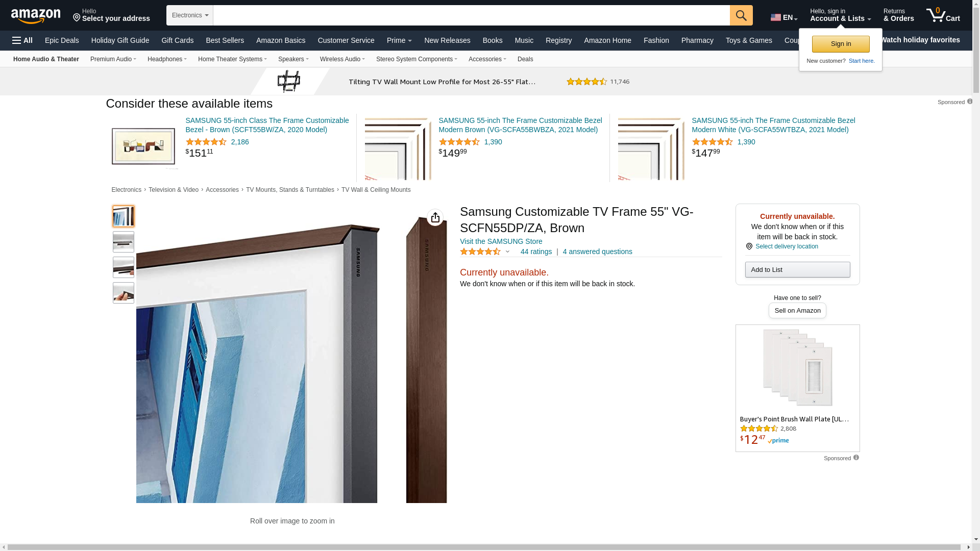Click the horizontal scrollbar at bottom
The width and height of the screenshot is (980, 551).
[x=486, y=547]
